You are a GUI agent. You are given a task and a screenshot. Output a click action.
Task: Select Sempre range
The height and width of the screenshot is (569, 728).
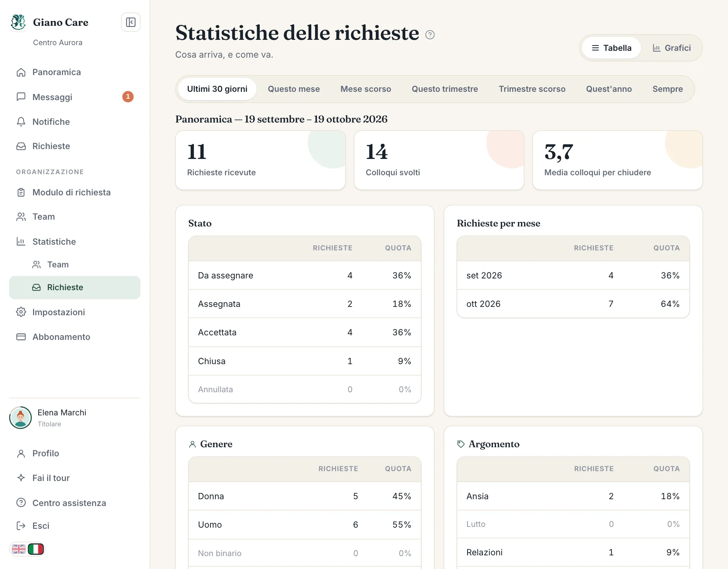668,89
